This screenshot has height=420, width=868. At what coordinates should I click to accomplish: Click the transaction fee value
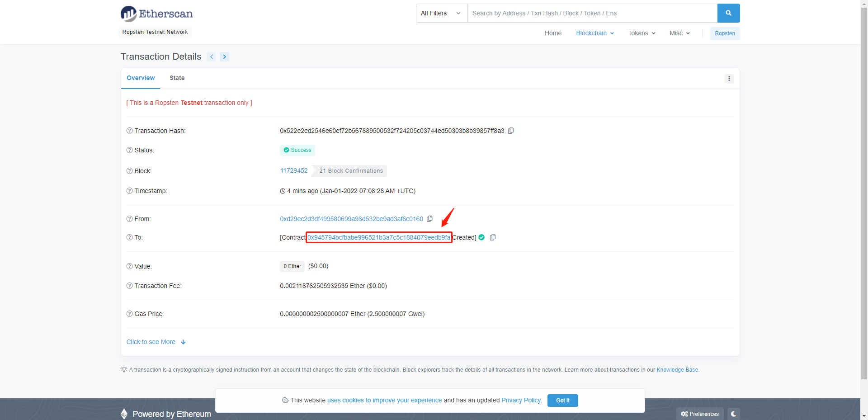(x=333, y=286)
